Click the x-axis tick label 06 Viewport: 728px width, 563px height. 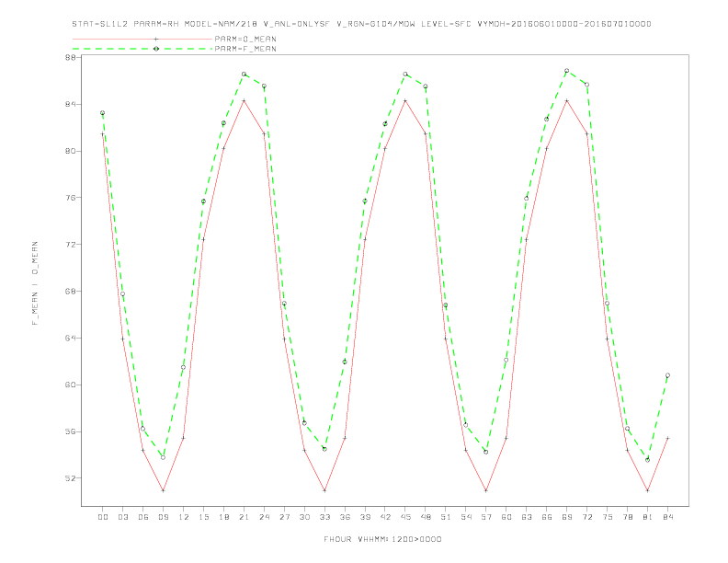point(143,517)
